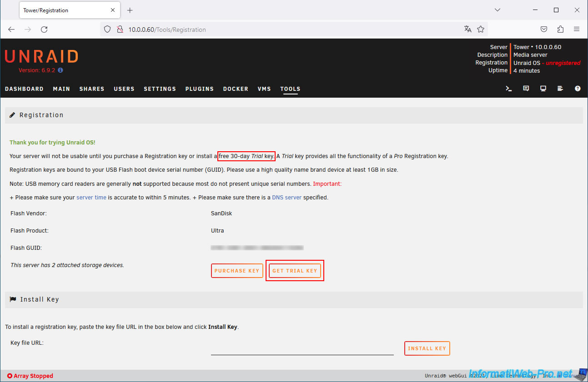588x382 pixels.
Task: Click version info icon beside 6.9.2
Action: click(x=60, y=70)
